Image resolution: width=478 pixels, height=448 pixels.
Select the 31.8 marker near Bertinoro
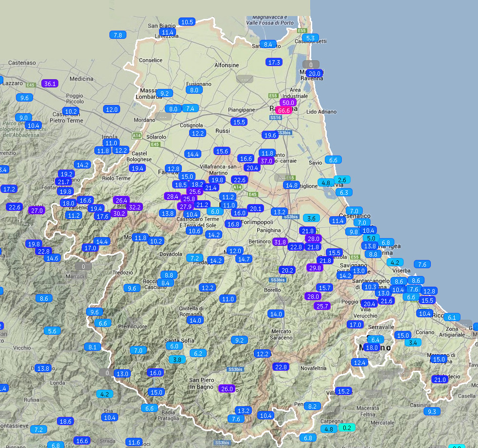(280, 242)
